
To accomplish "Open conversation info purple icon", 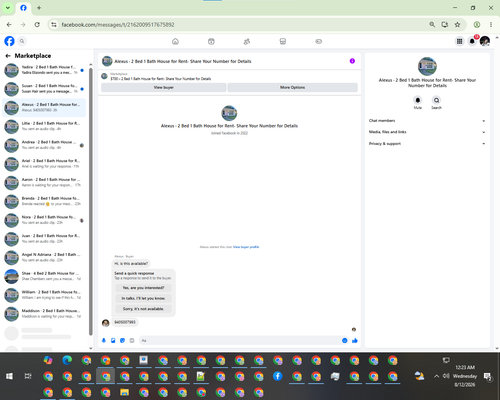I will [352, 61].
